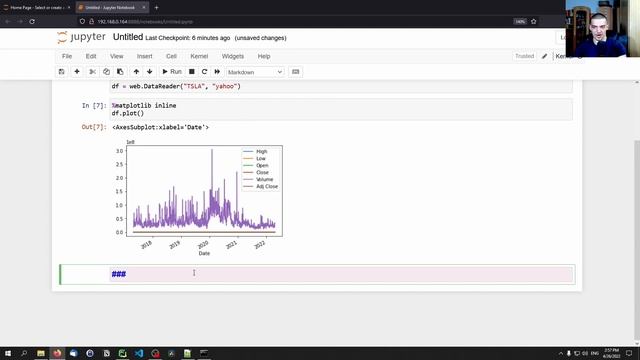Open the Kernel menu
The width and height of the screenshot is (640, 360).
[x=199, y=56]
